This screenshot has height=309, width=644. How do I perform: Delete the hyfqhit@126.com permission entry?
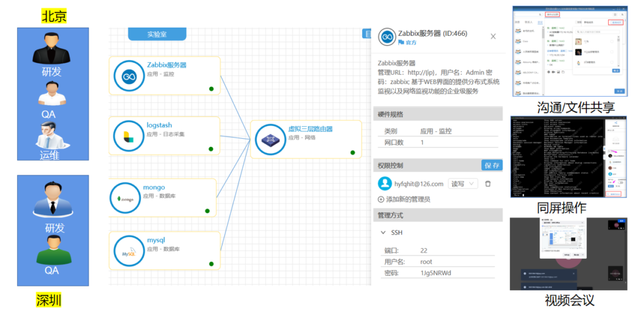point(488,183)
